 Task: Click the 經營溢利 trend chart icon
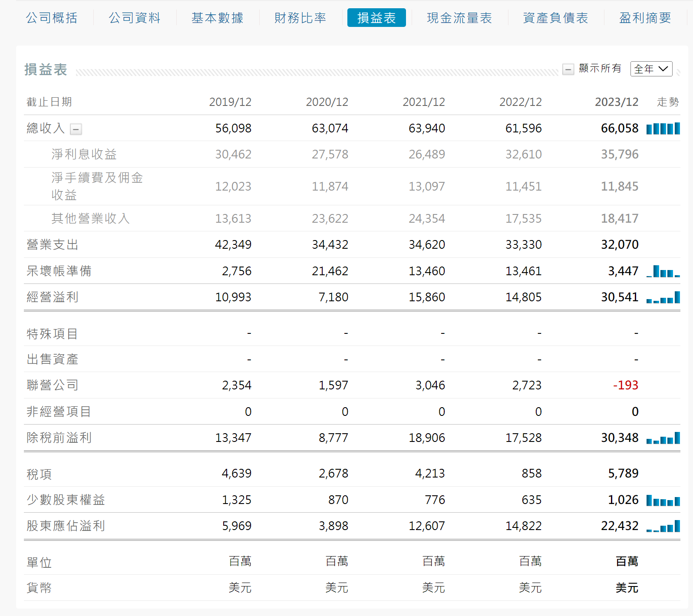tap(663, 297)
